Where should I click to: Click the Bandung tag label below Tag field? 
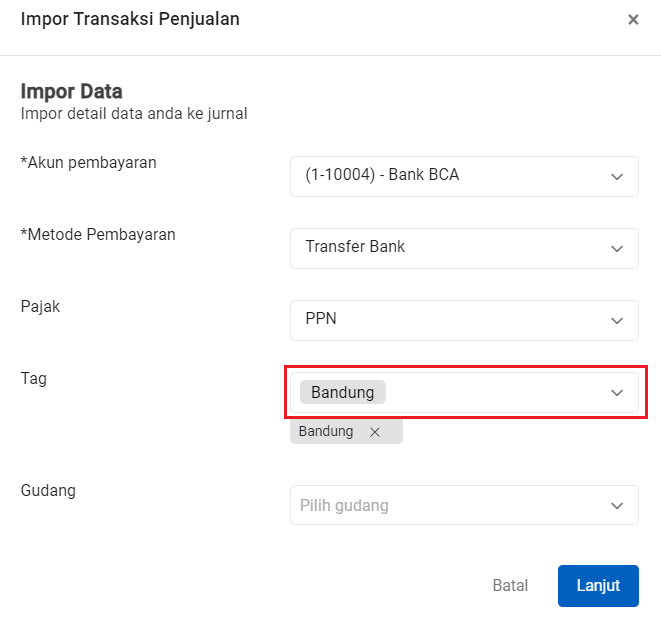pyautogui.click(x=326, y=432)
